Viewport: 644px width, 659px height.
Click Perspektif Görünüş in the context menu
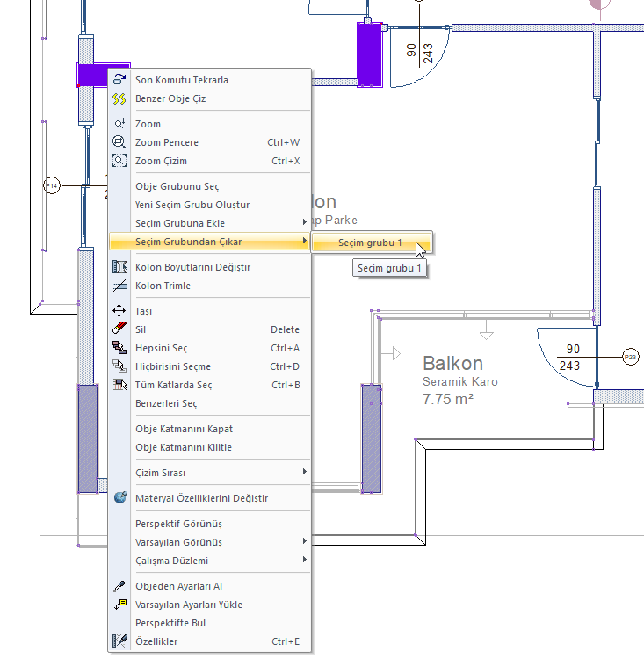tap(178, 524)
